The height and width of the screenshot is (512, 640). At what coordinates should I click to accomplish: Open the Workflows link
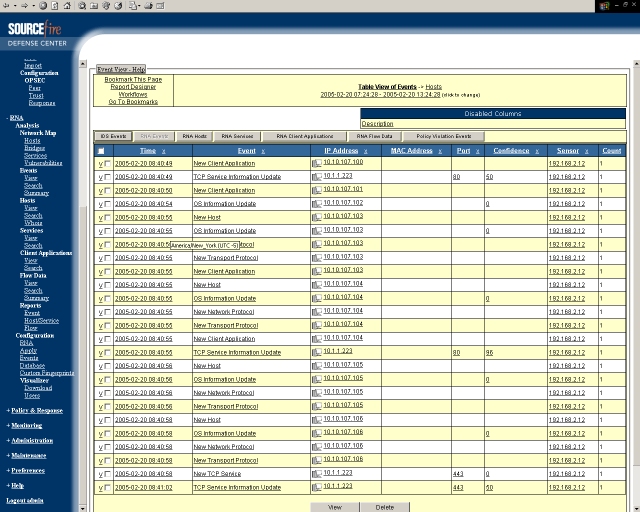(x=133, y=94)
